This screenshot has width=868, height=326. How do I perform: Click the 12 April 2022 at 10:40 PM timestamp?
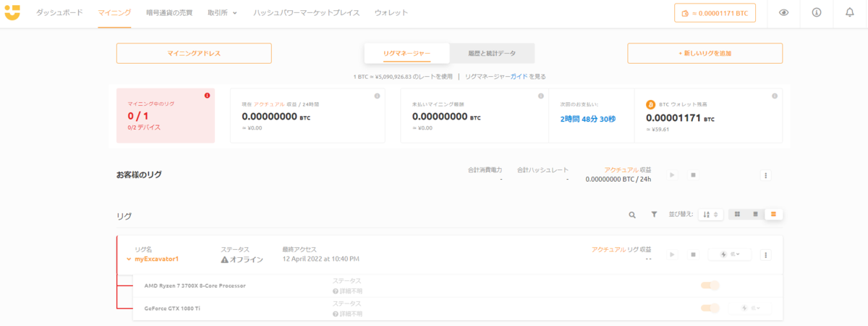(x=320, y=259)
